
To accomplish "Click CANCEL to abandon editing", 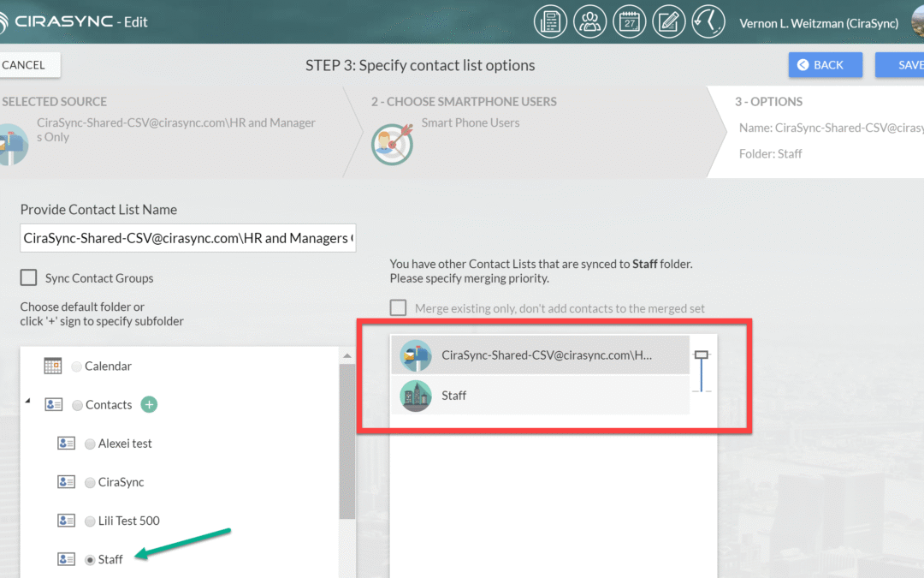I will coord(24,64).
